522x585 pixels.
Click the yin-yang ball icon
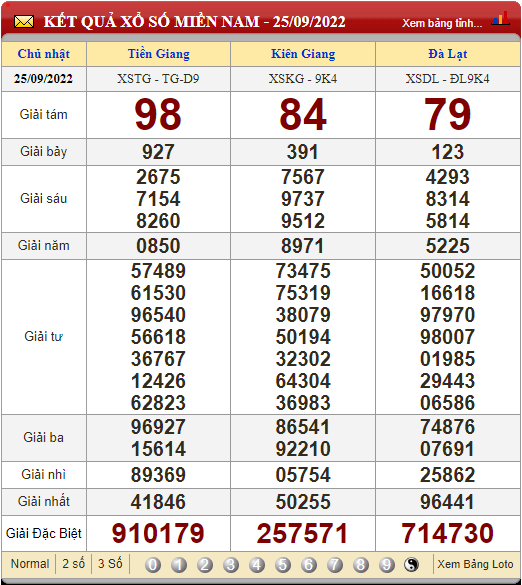[412, 565]
